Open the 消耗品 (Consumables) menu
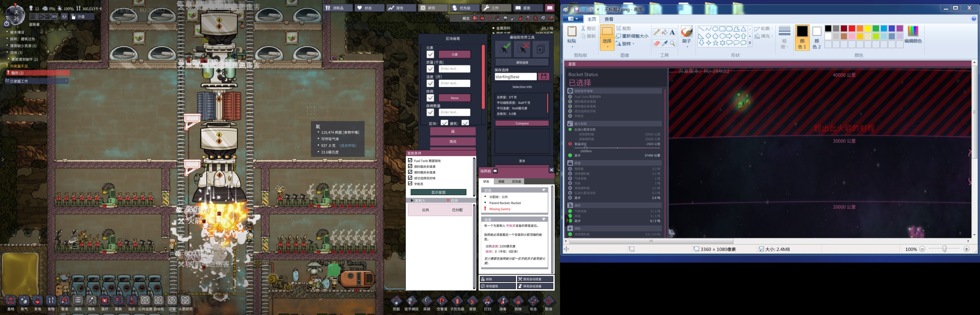The height and width of the screenshot is (315, 980). (x=338, y=8)
